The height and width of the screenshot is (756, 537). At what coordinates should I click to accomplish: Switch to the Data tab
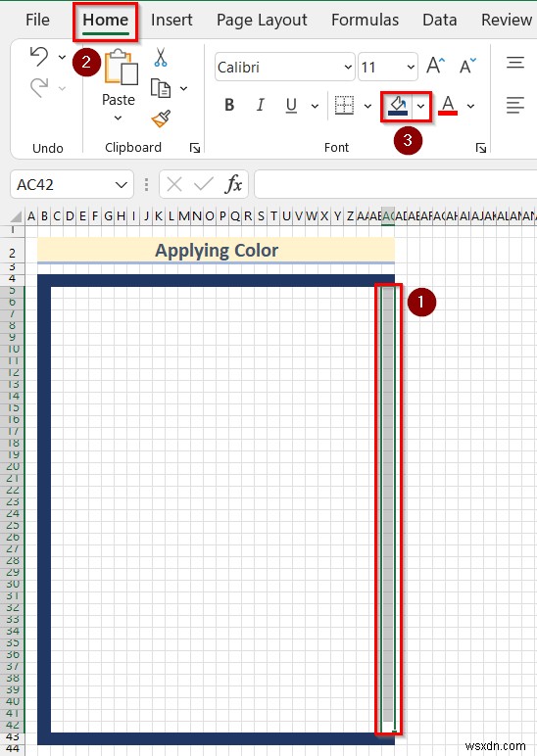click(440, 20)
